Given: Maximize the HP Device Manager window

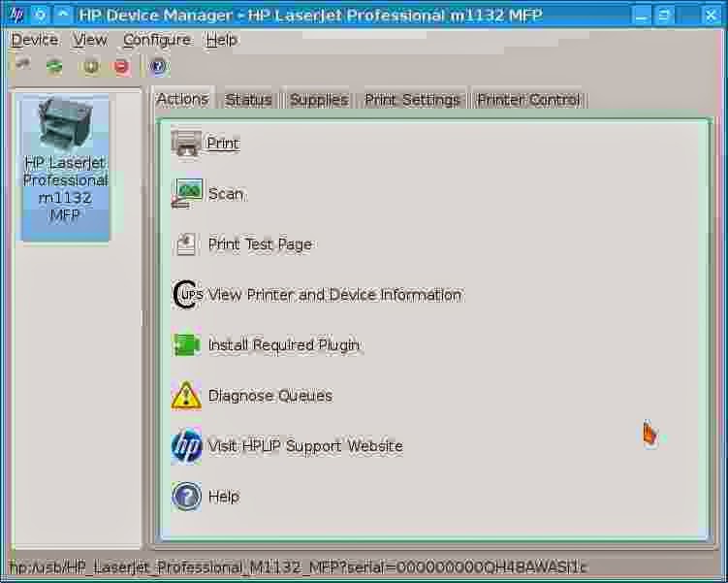Looking at the screenshot, I should (664, 16).
